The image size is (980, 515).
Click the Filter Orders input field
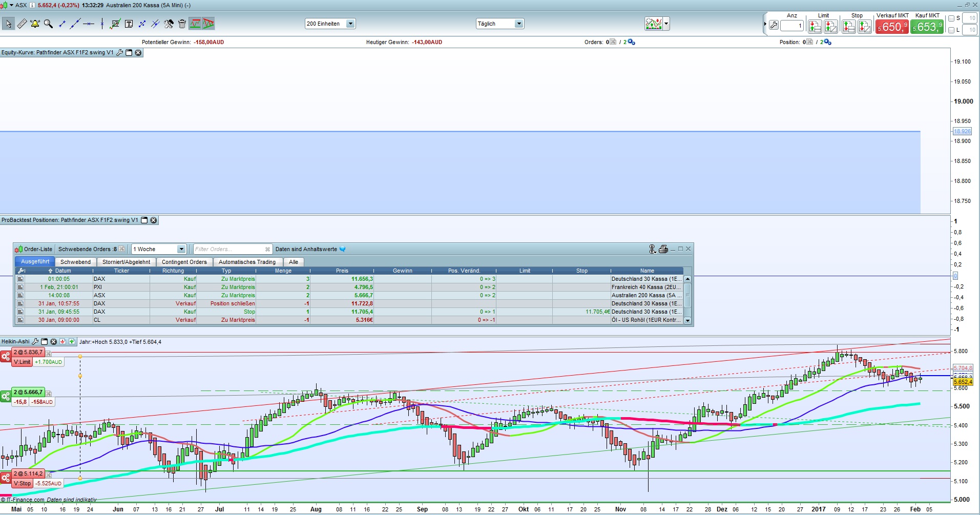(228, 249)
